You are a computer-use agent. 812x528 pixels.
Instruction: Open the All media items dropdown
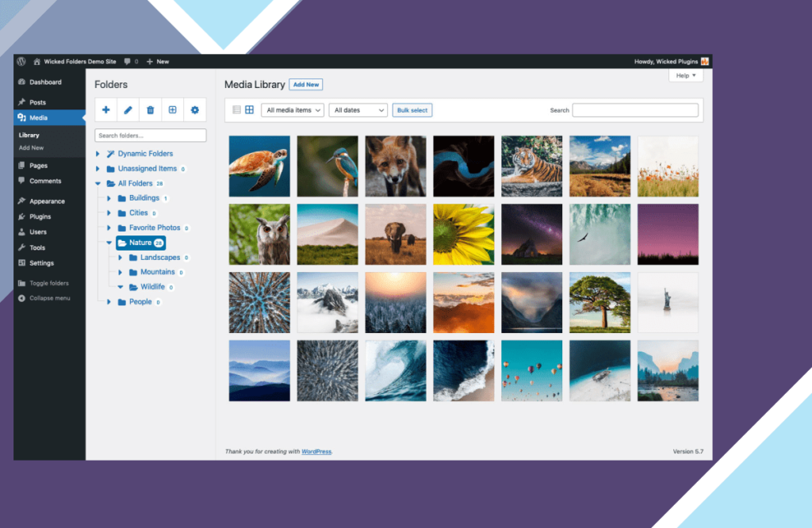click(x=293, y=110)
